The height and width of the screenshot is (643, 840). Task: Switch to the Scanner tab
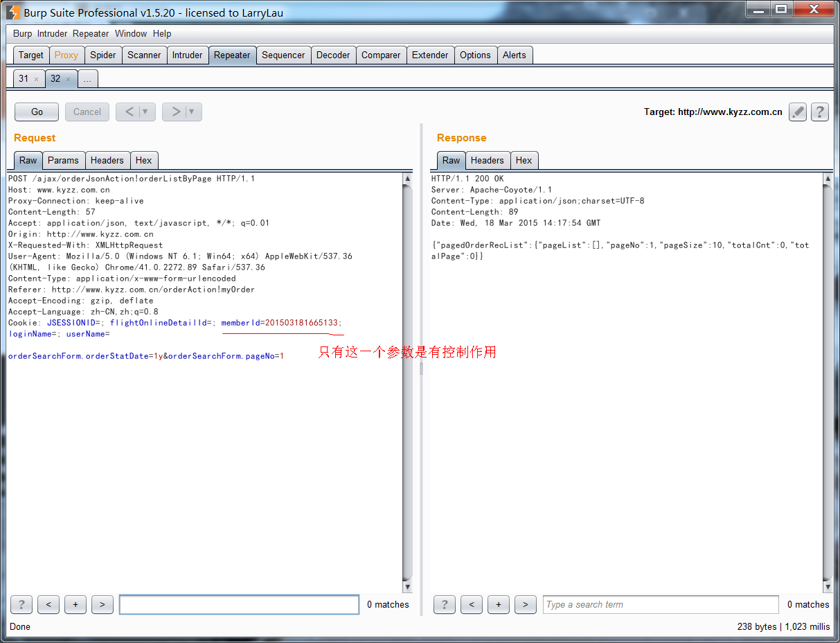[x=144, y=55]
